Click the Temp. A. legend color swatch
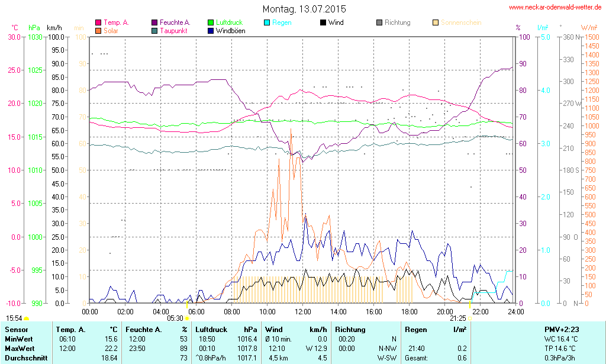606x364 pixels. pyautogui.click(x=98, y=23)
